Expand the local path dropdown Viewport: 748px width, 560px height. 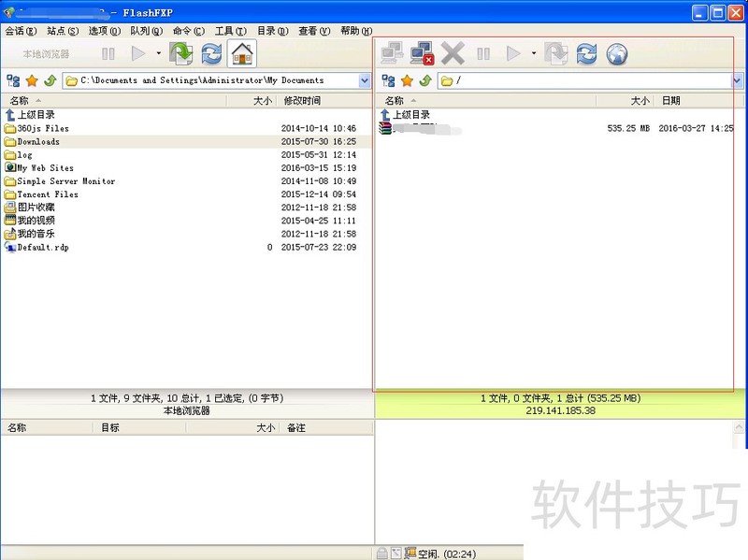point(365,81)
